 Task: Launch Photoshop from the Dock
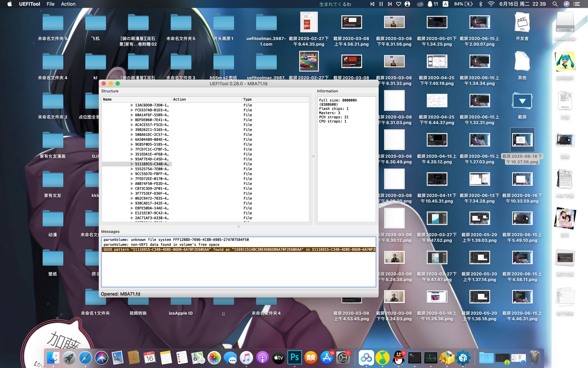[x=295, y=358]
